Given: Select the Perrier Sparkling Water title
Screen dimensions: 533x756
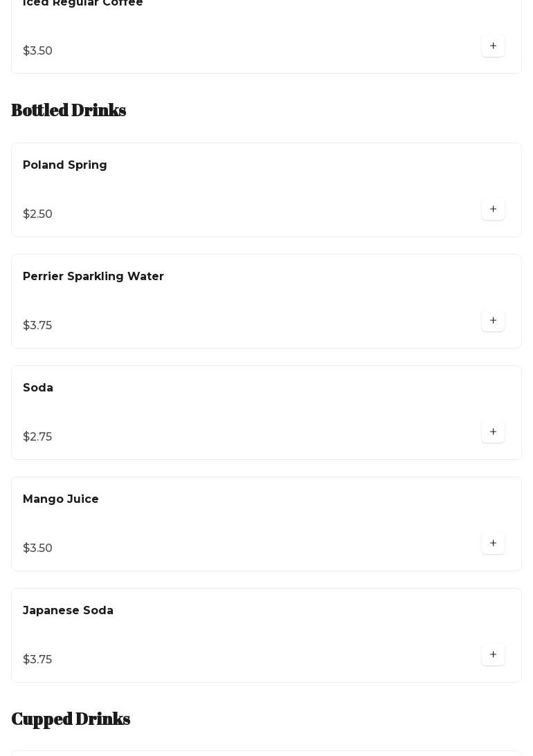Looking at the screenshot, I should [x=93, y=277].
